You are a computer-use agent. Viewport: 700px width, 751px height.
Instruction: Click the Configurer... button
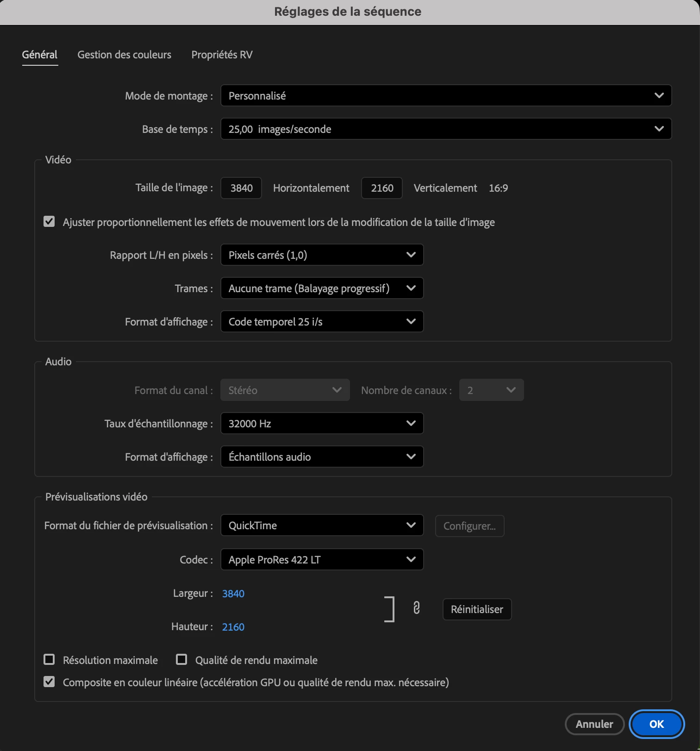(469, 526)
